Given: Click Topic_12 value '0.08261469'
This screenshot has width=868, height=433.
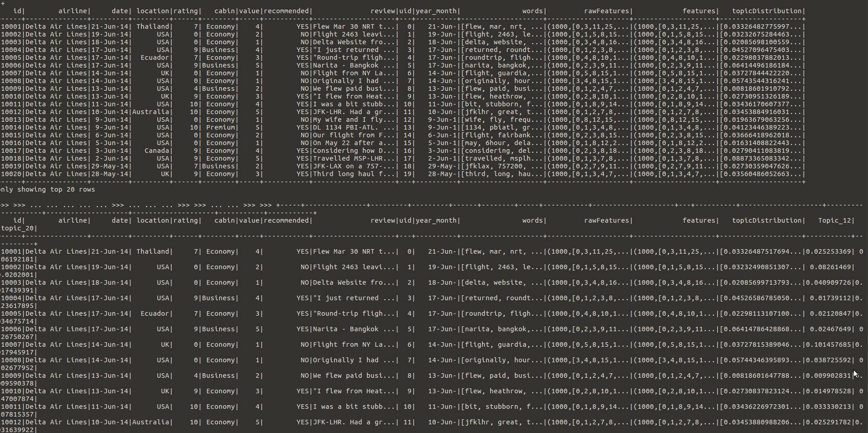Looking at the screenshot, I should [831, 267].
